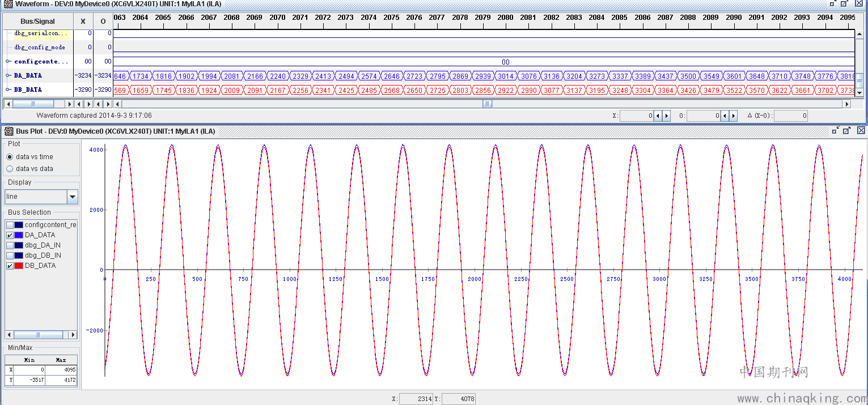Uncheck the DA_DATA bus checkbox
Viewport: 868px width, 405px height.
10,235
